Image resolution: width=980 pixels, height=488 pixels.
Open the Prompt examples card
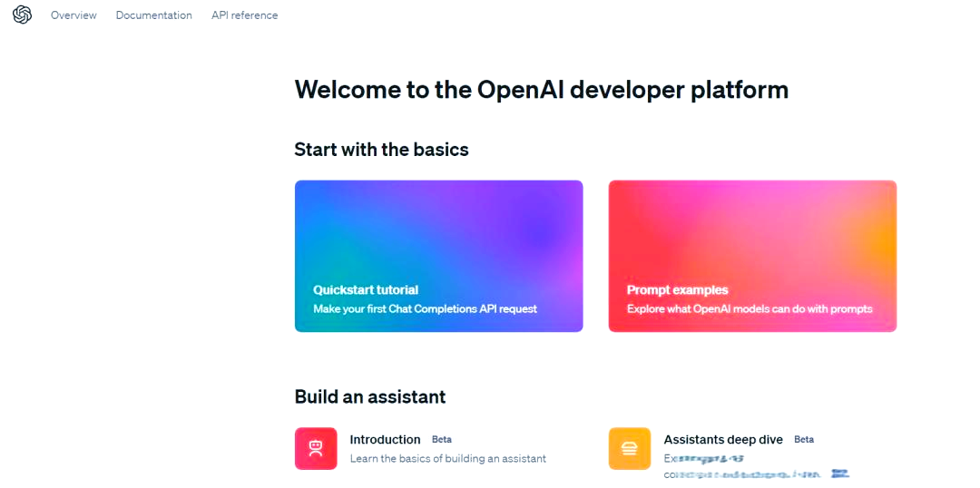click(752, 256)
